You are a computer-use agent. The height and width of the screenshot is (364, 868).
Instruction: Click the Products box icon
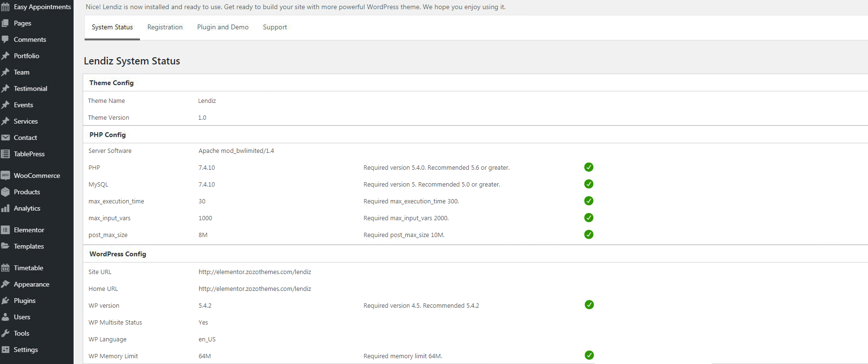coord(5,192)
